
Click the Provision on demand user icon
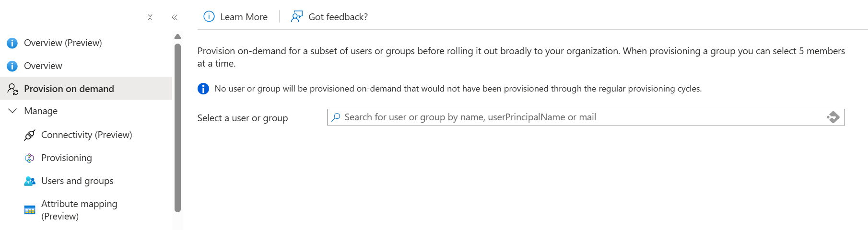click(12, 89)
